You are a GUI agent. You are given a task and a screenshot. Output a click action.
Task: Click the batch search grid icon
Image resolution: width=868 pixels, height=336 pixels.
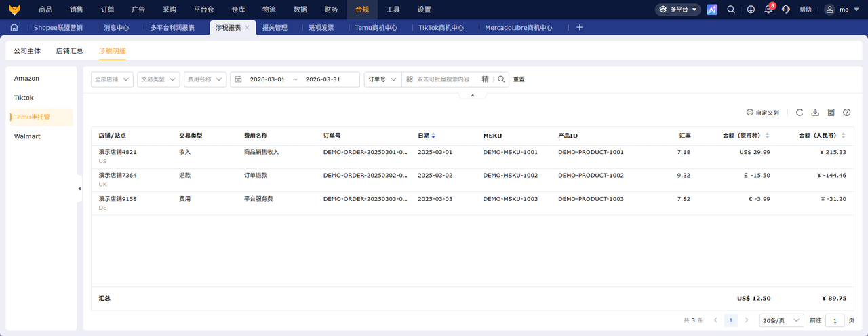click(x=410, y=79)
